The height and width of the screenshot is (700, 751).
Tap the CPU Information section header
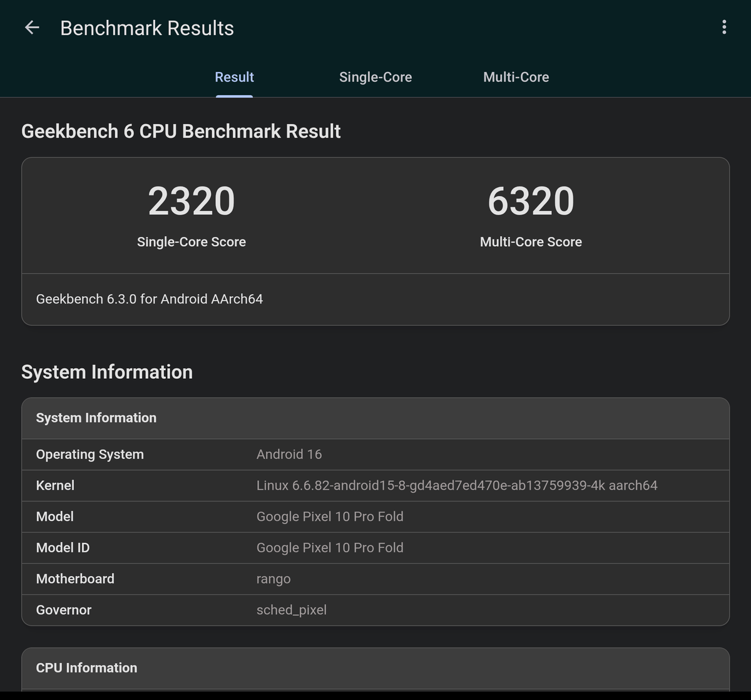click(86, 667)
